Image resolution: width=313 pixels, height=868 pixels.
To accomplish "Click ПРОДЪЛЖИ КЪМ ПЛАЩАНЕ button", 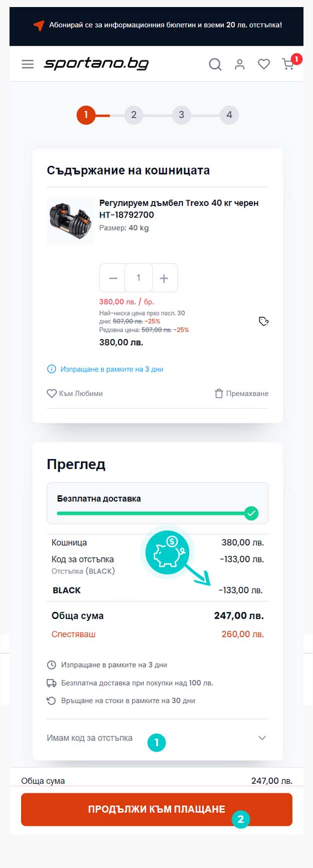I will coord(157,809).
